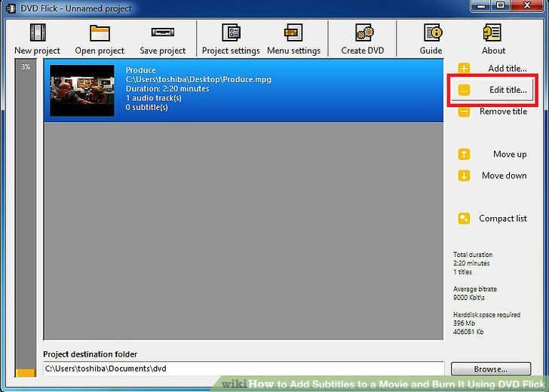549x392 pixels.
Task: Click the About icon
Action: pos(492,32)
